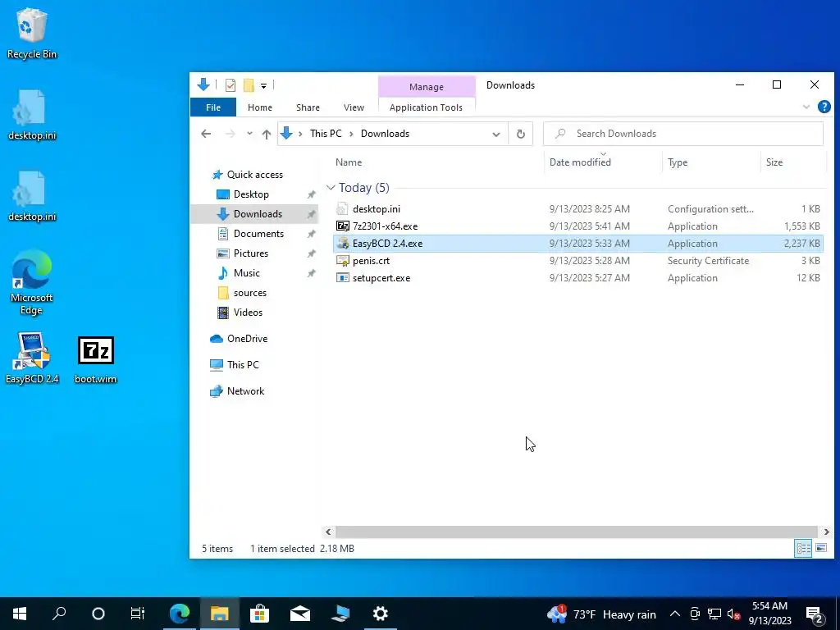Open Settings from the taskbar
This screenshot has width=840, height=630.
point(381,614)
